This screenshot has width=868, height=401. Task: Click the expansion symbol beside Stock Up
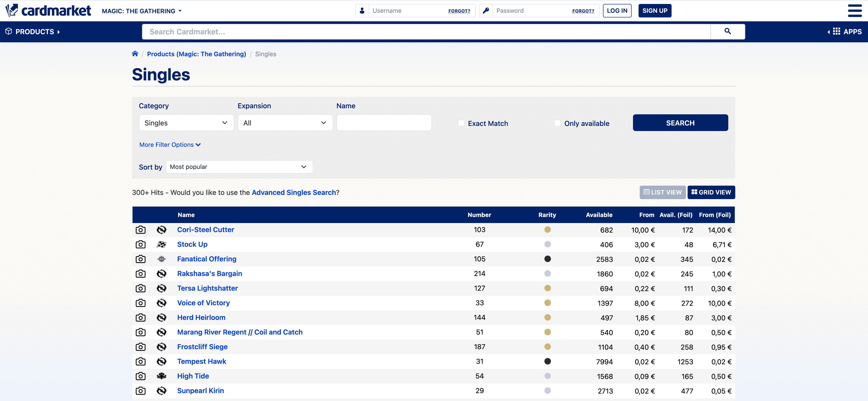(x=161, y=244)
